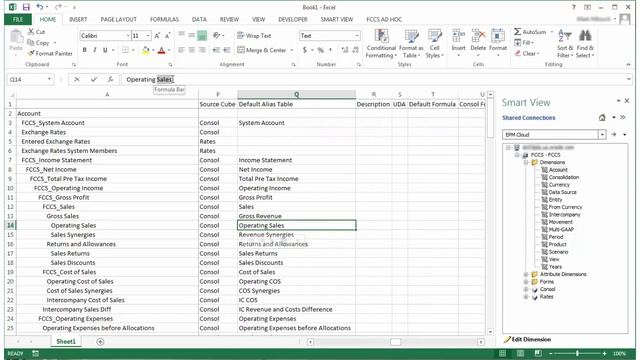640x360 pixels.
Task: Save the workbook with the floppy icon
Action: coord(26,7)
